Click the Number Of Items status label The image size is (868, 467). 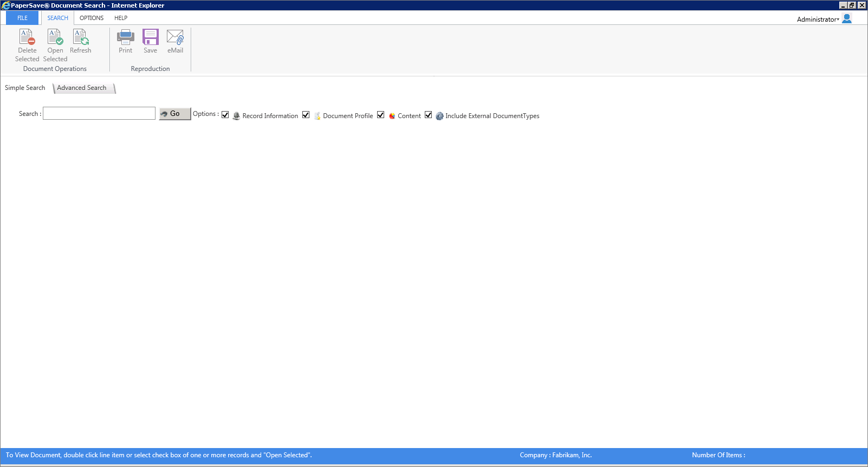[718, 455]
